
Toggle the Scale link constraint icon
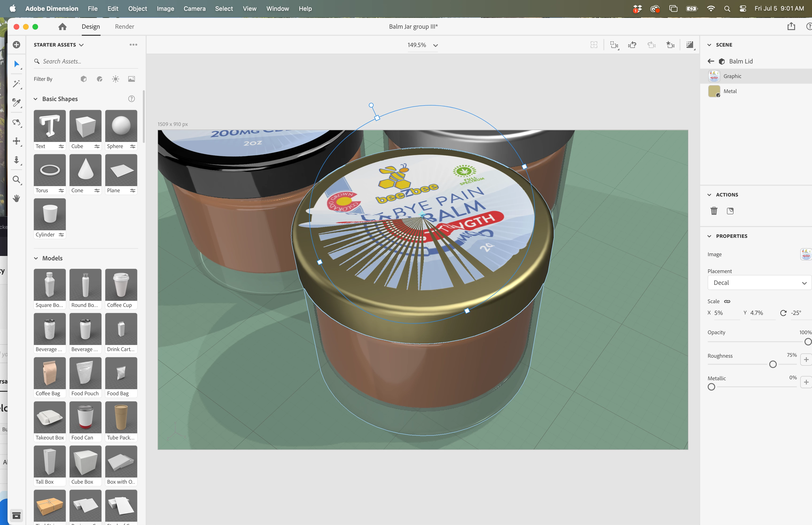coord(727,301)
